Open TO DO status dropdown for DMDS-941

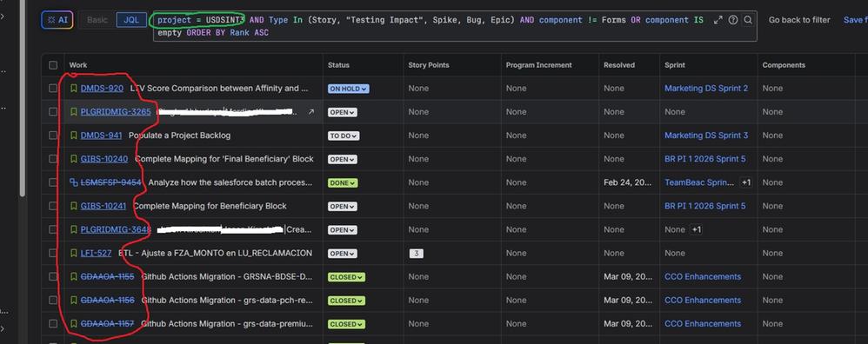[x=344, y=136]
